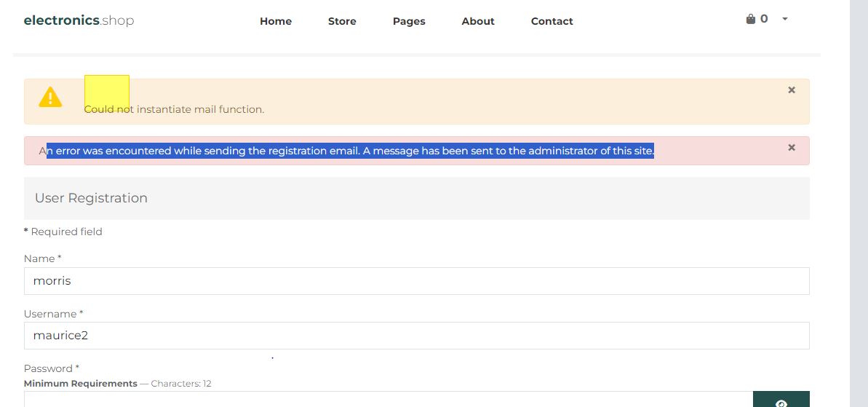The image size is (868, 407).
Task: Click the yellow warning triangle icon
Action: pos(50,97)
